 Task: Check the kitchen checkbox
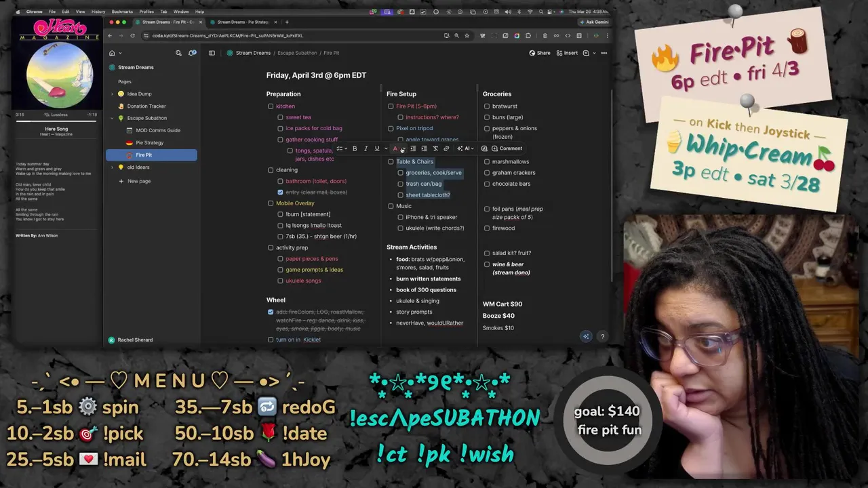point(271,106)
